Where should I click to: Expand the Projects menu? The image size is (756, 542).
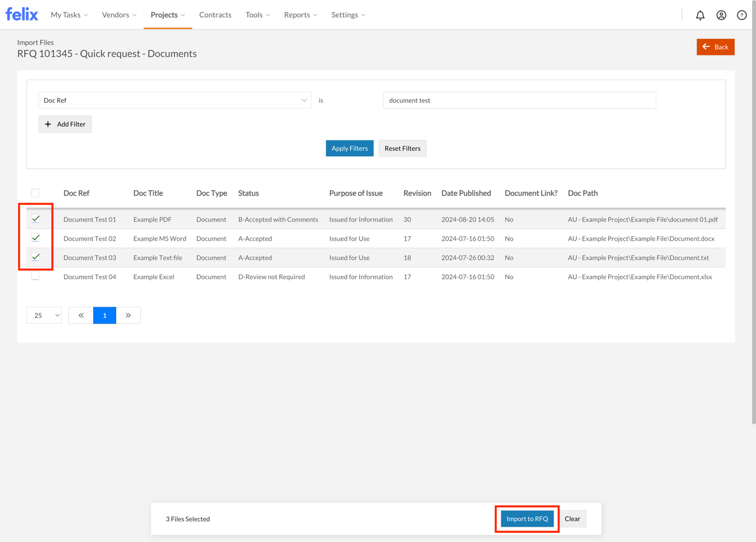click(168, 15)
